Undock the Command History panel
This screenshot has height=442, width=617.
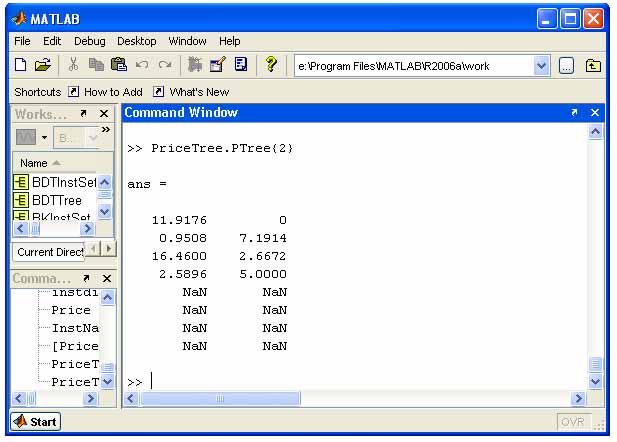[x=86, y=279]
